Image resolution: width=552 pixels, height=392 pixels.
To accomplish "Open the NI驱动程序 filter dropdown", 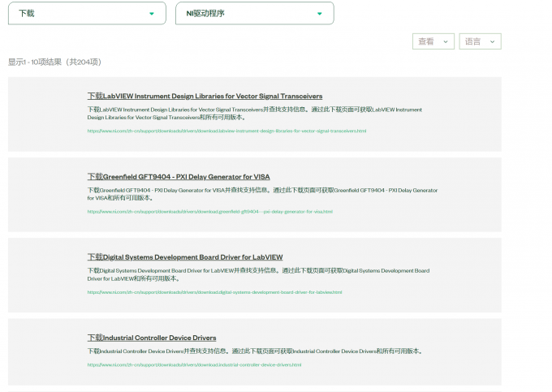I will click(255, 13).
